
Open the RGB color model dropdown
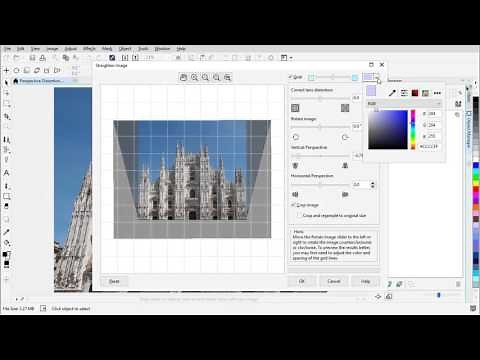coord(404,104)
